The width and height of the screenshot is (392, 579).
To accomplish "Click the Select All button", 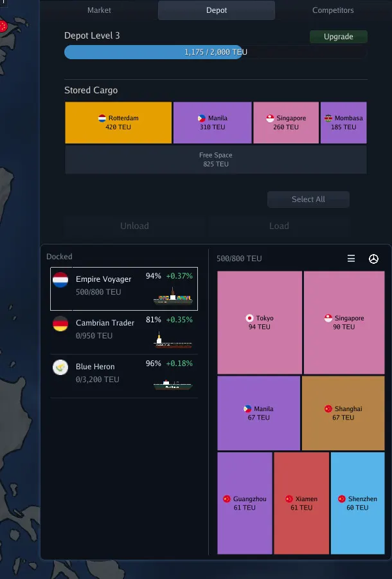I will click(308, 199).
